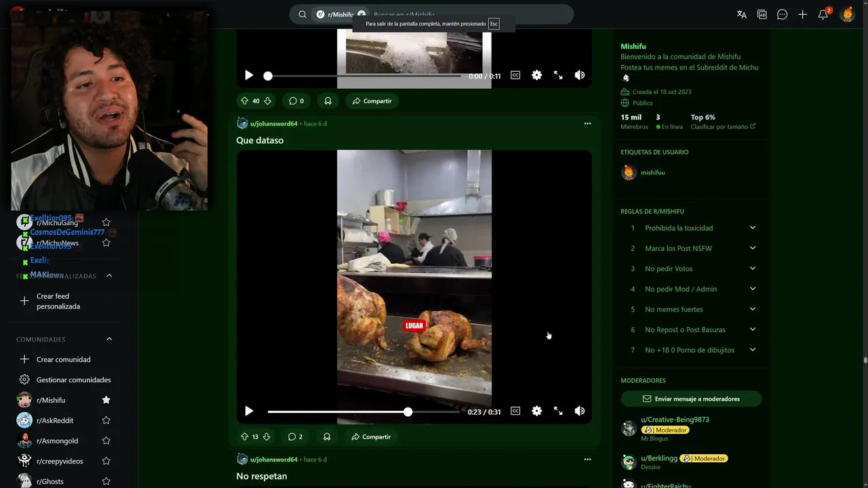The width and height of the screenshot is (868, 488).
Task: Go to r/Mishifu in sidebar
Action: [51, 400]
